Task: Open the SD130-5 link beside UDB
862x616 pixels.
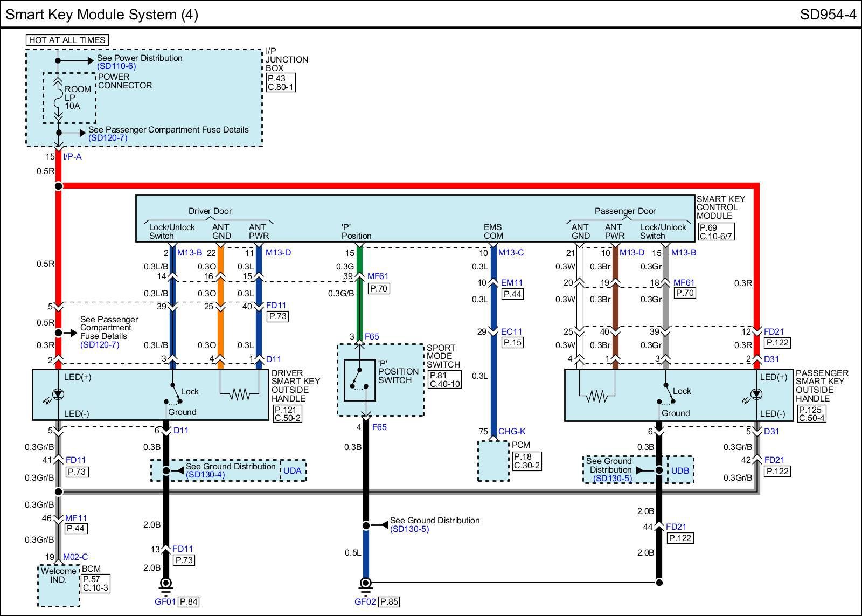Action: [x=611, y=479]
